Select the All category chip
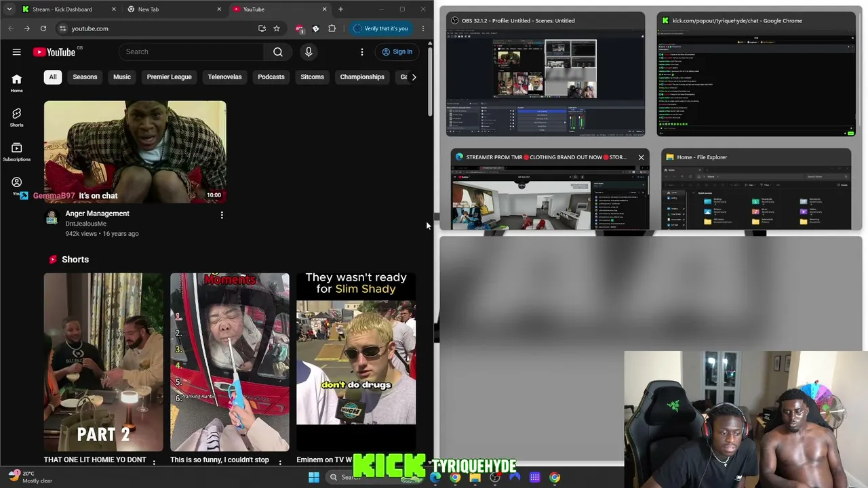The width and height of the screenshot is (868, 488). point(53,77)
